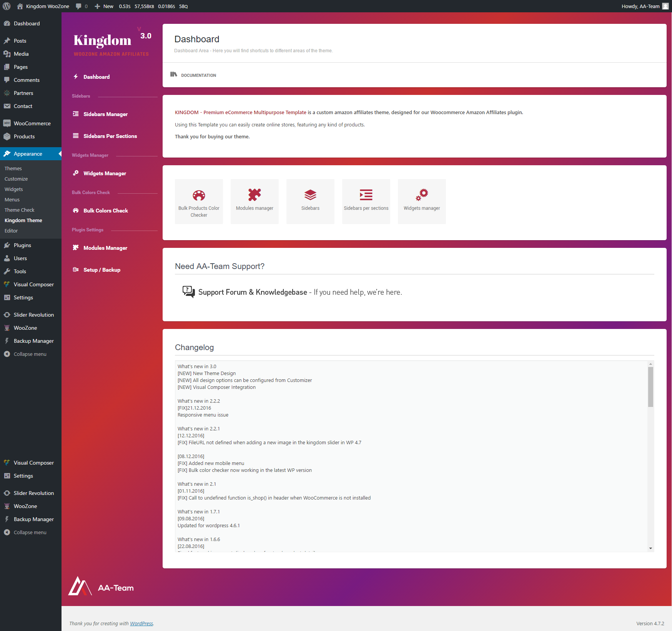This screenshot has height=631, width=672.
Task: Click the Comments icon in admin sidebar
Action: coord(7,80)
